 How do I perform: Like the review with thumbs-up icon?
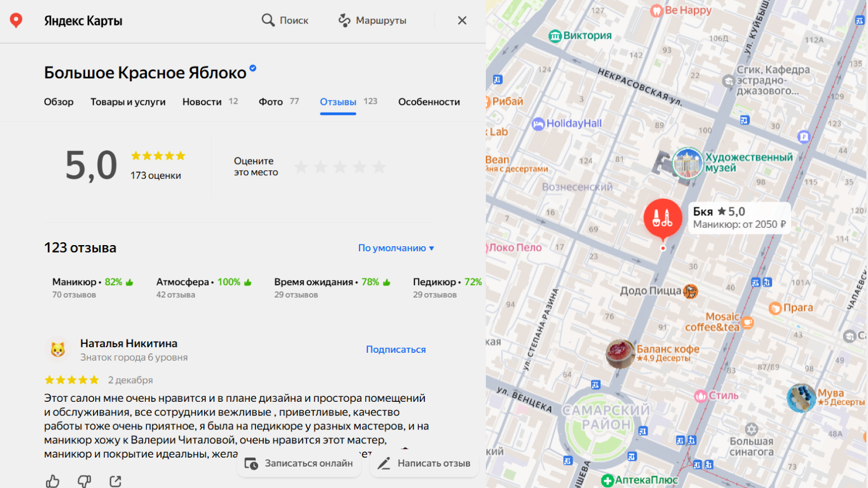pyautogui.click(x=52, y=481)
